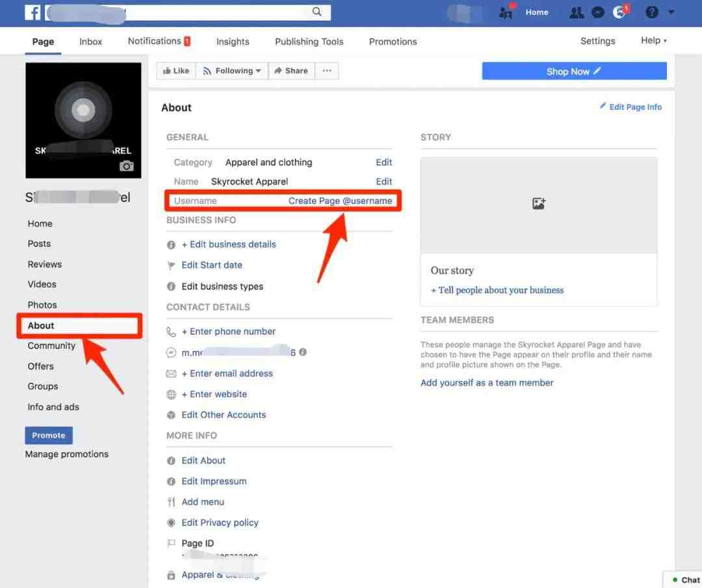Click the Facebook logo icon
702x588 pixels.
32,12
